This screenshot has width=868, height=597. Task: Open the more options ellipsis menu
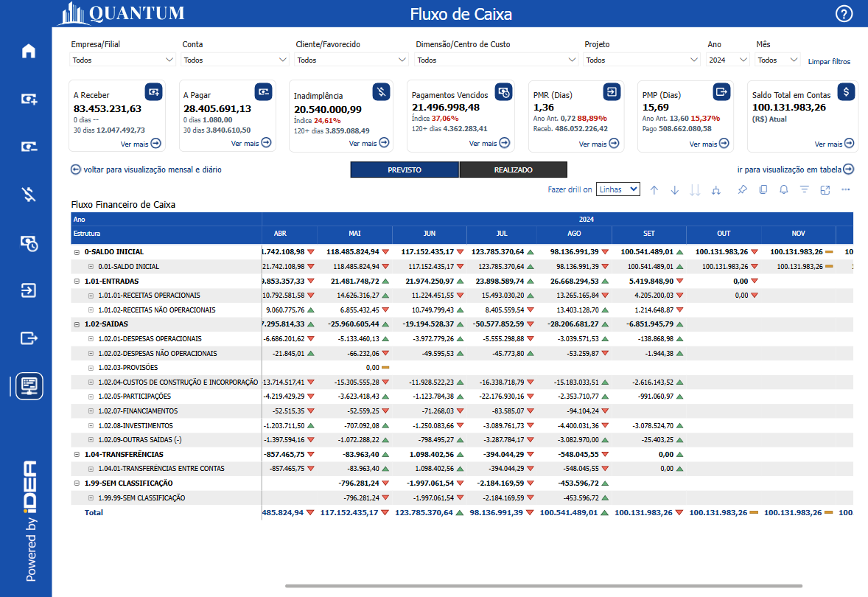(846, 190)
